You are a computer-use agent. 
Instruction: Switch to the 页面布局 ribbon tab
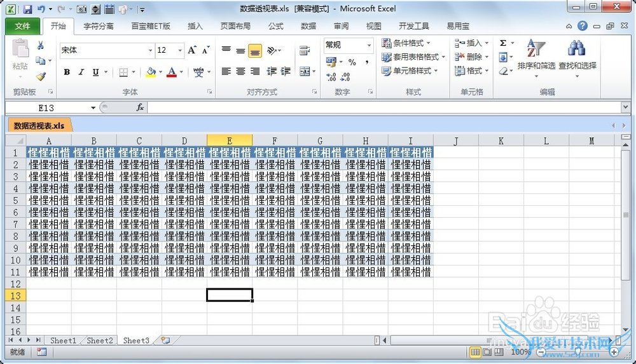pos(235,26)
